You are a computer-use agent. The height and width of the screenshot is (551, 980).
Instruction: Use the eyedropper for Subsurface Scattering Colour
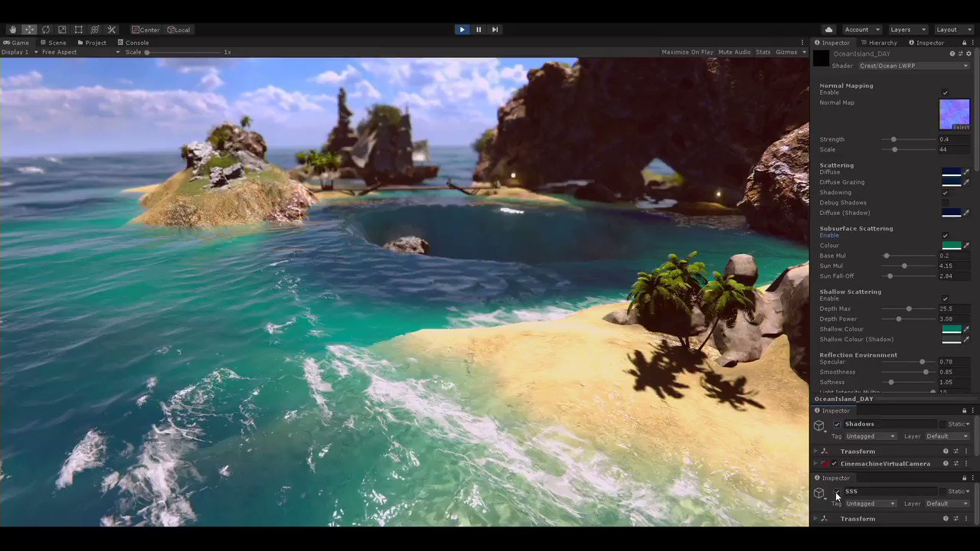point(966,246)
